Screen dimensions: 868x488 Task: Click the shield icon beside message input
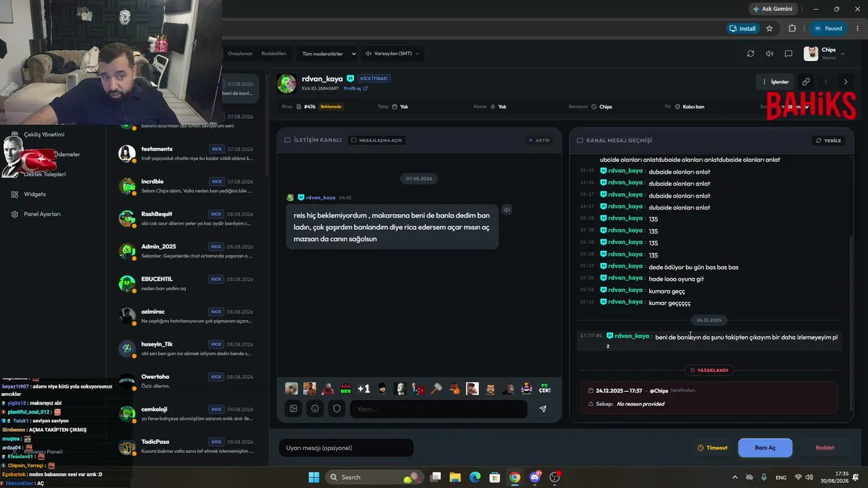coord(337,409)
